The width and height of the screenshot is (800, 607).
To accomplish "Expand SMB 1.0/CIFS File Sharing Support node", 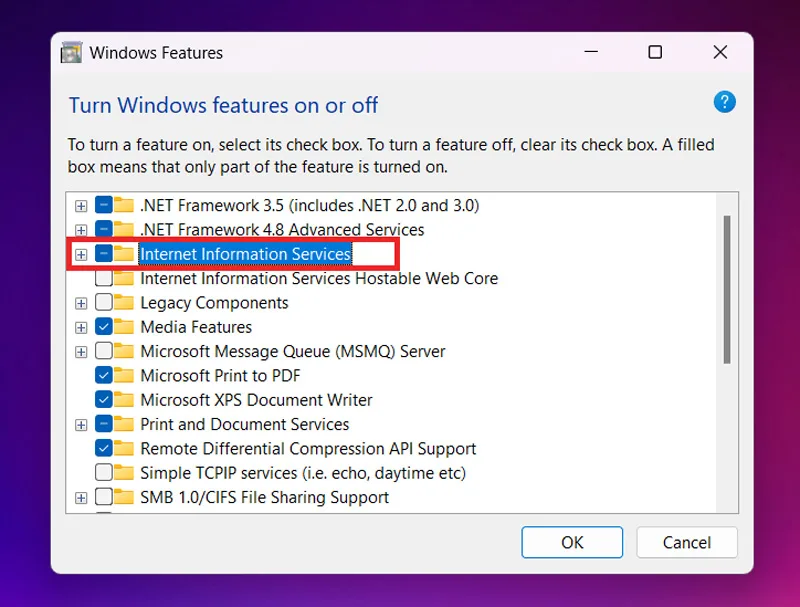I will 81,497.
